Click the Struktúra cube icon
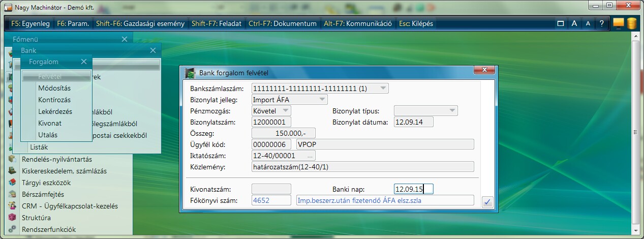 [13, 218]
